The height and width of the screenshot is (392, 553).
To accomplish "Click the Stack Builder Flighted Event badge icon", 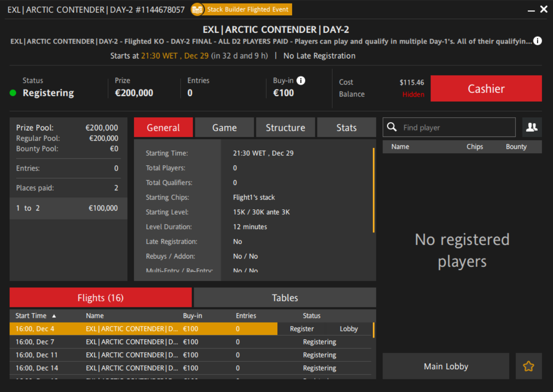I will pyautogui.click(x=198, y=9).
